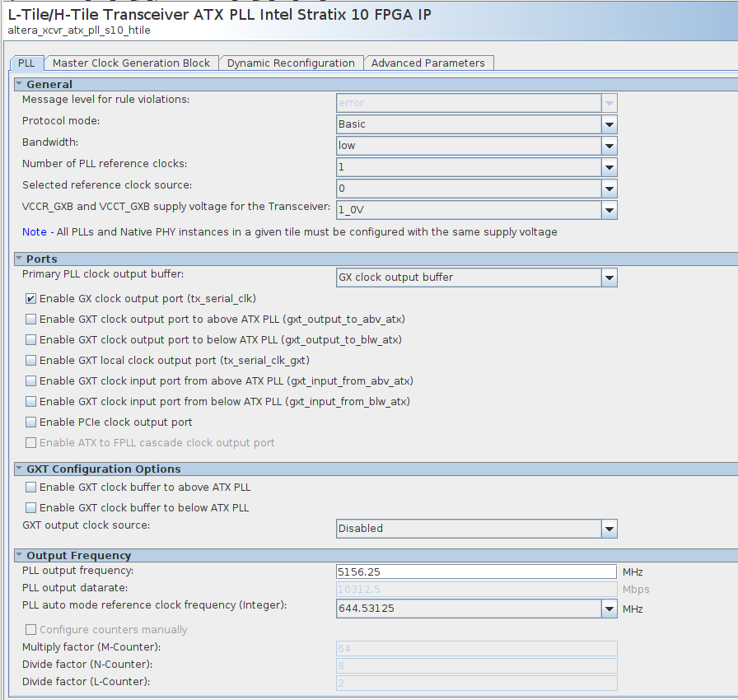Click the altera_xcvr_atx_pll_s10_htile name
Screen dimensions: 738x700
pos(79,30)
